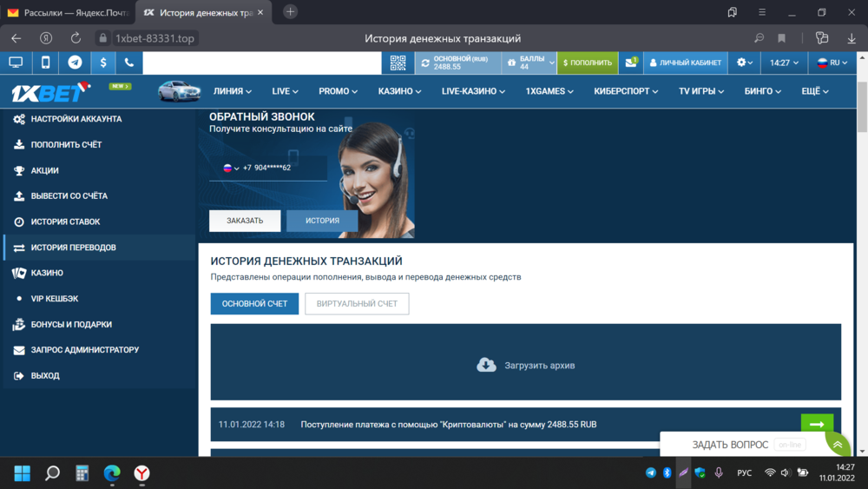Open the callback phone handset icon
This screenshot has width=868, height=489.
coord(129,63)
